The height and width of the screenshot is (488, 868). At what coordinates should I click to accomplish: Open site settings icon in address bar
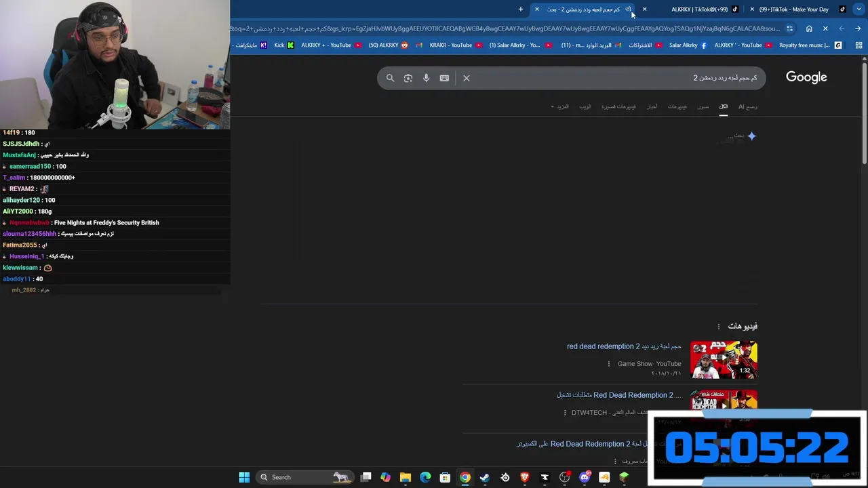pyautogui.click(x=789, y=28)
